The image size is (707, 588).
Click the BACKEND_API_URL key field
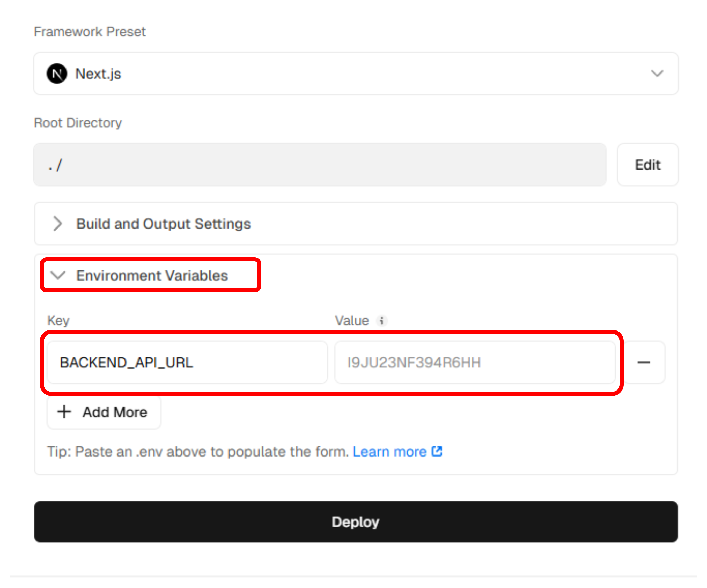[x=187, y=362]
